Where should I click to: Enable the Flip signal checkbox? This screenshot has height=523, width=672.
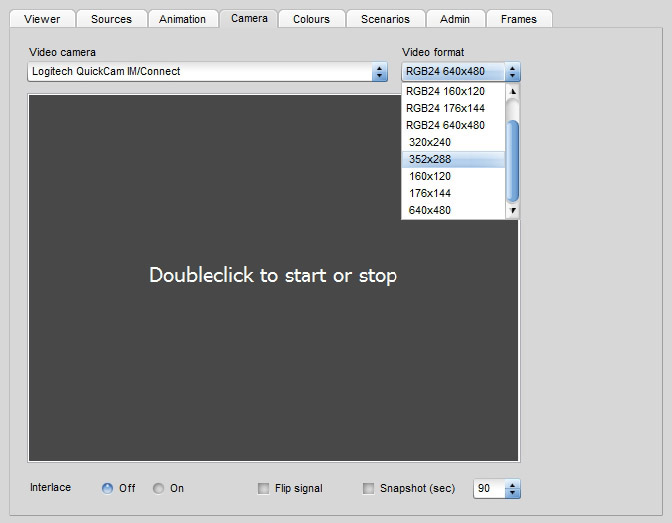pyautogui.click(x=264, y=489)
